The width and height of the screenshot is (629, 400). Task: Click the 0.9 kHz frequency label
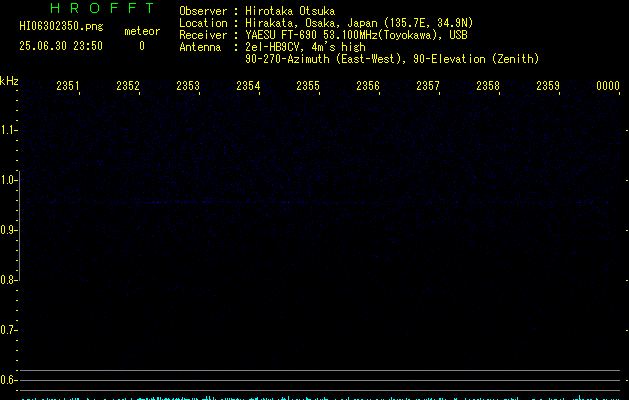(7, 230)
